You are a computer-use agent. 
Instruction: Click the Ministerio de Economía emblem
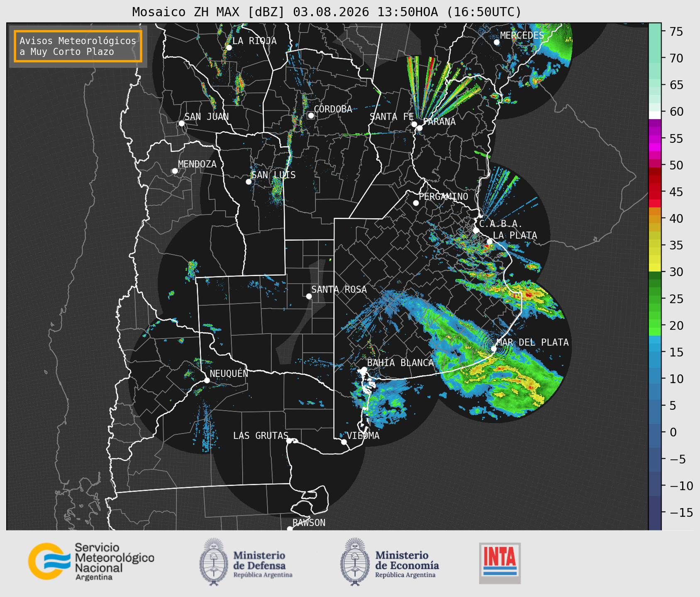[354, 562]
